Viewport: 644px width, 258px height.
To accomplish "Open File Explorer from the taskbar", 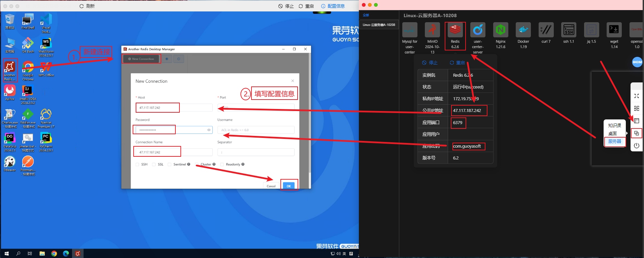I will coord(42,253).
